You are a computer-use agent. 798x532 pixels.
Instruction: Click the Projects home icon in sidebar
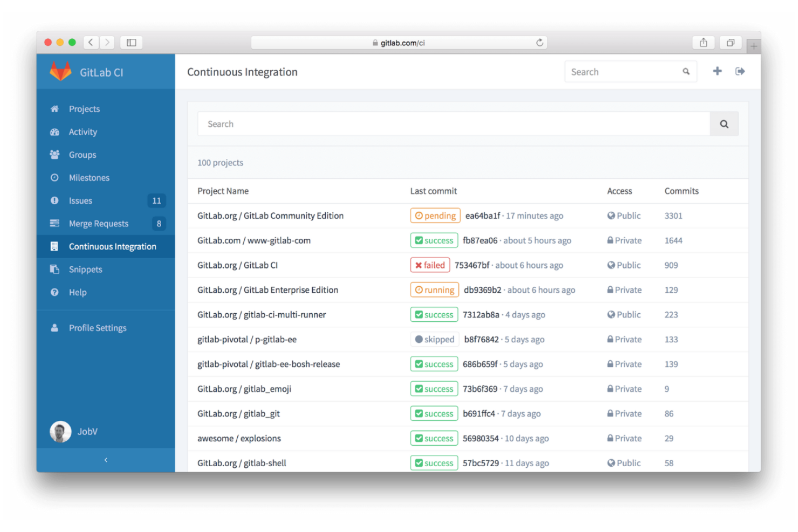pyautogui.click(x=54, y=109)
